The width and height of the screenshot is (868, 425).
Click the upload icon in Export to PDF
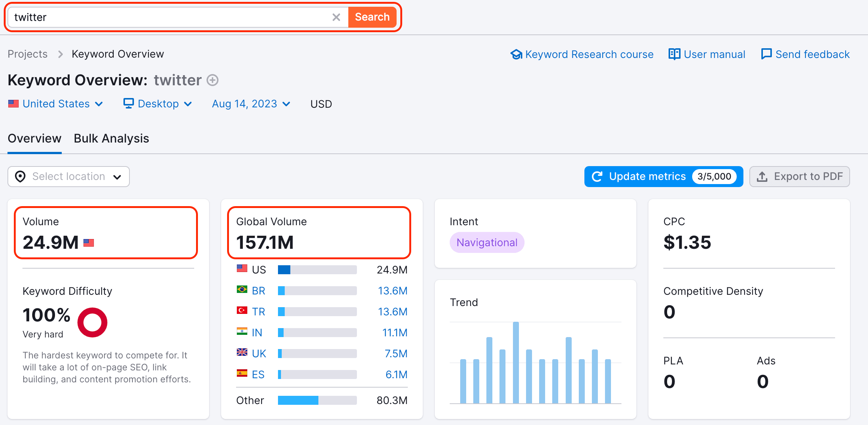pos(762,177)
